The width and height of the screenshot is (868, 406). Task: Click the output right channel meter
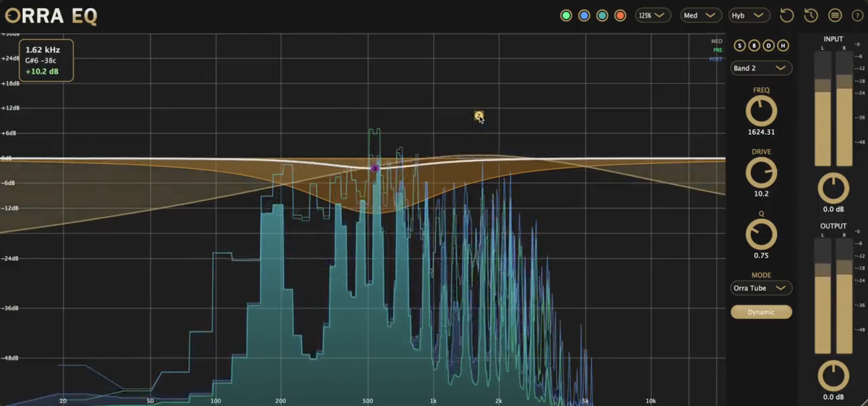[x=844, y=296]
